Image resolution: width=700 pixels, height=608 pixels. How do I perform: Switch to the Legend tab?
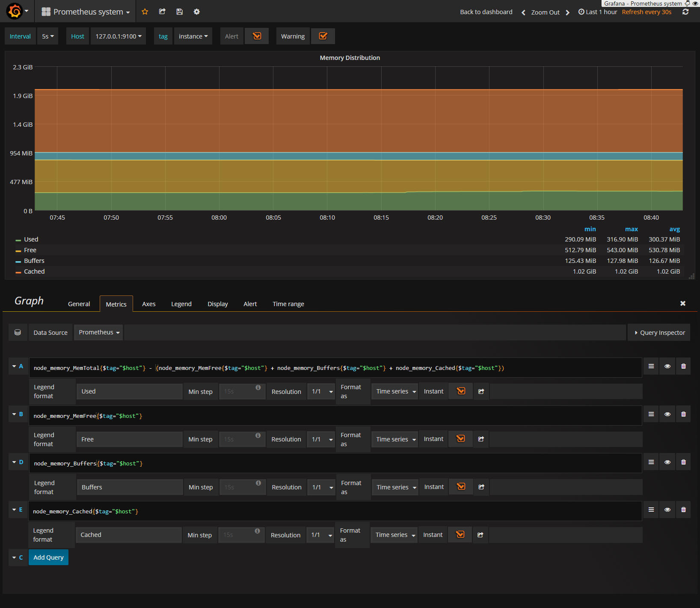(x=181, y=304)
